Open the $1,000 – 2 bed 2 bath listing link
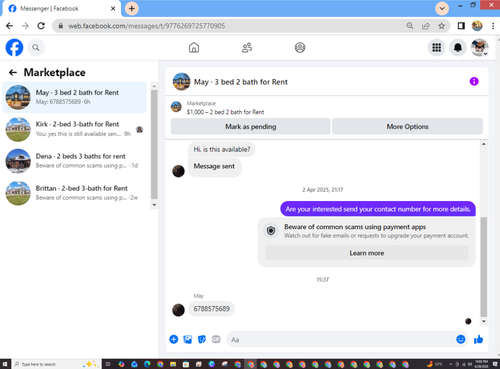The image size is (500, 369). point(225,112)
